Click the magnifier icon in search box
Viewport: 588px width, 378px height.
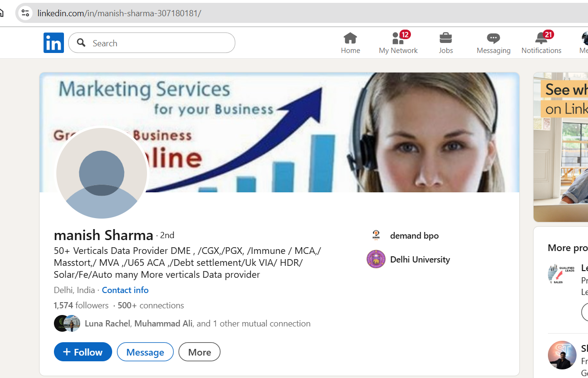click(x=82, y=43)
